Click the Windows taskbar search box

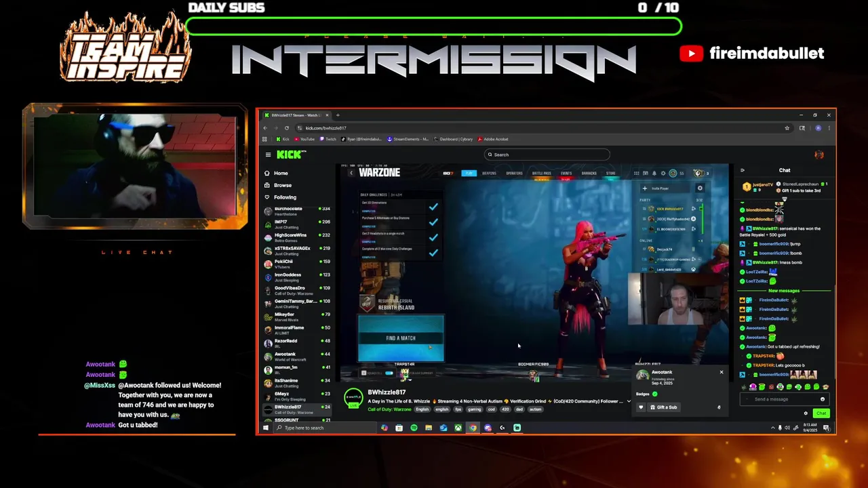[x=324, y=428]
